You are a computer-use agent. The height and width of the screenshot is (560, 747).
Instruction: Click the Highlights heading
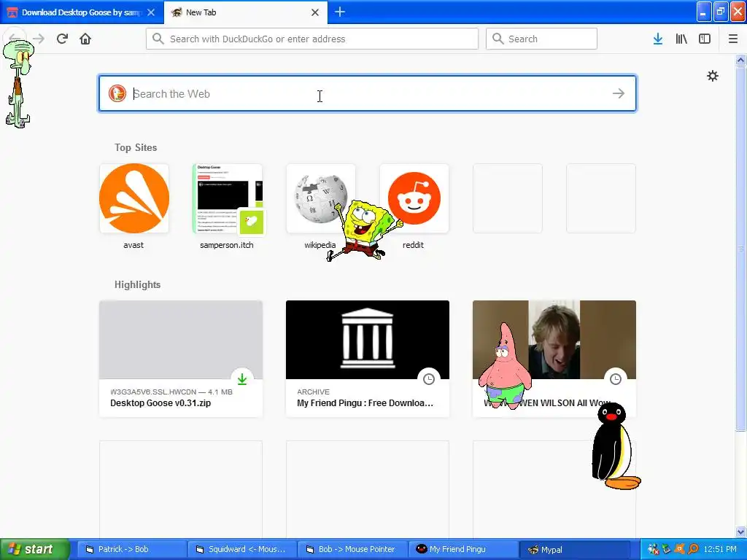coord(137,285)
